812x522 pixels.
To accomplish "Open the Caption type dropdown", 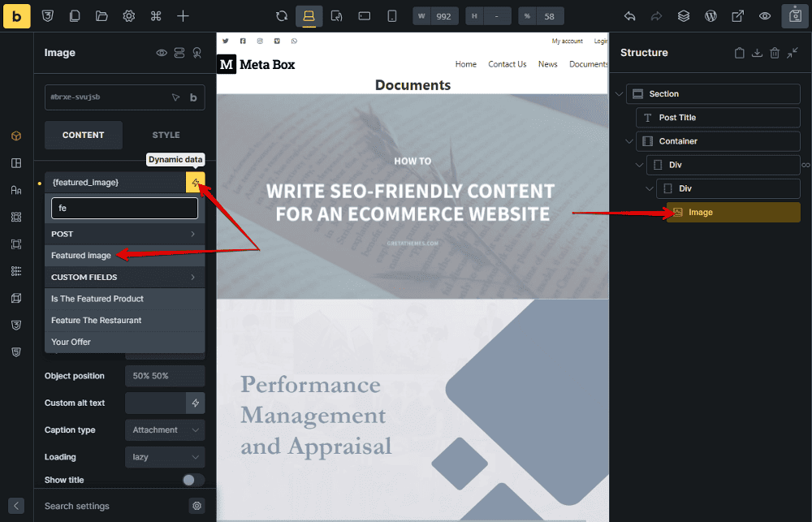I will coord(165,429).
